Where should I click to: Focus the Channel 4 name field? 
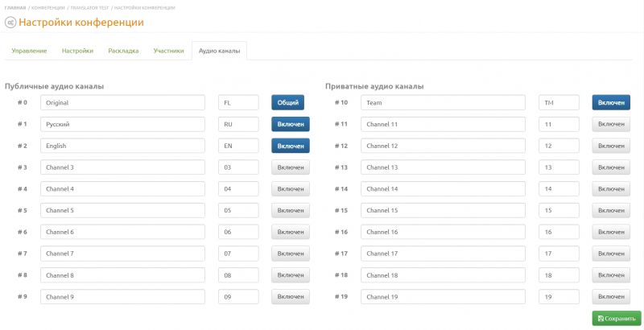click(x=122, y=189)
